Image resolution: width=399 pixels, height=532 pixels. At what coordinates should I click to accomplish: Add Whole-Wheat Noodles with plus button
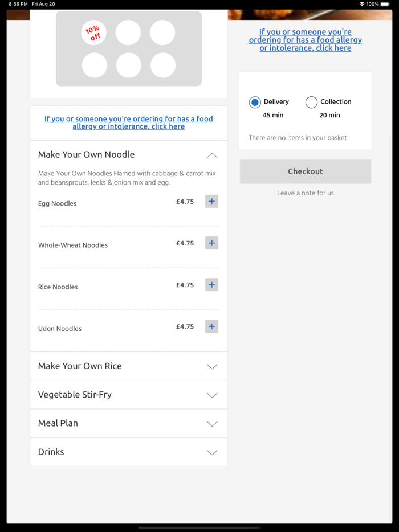point(211,243)
